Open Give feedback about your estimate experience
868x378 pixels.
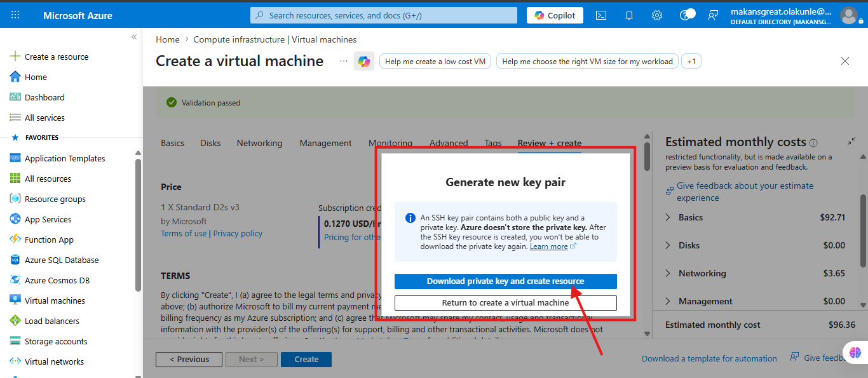point(745,192)
